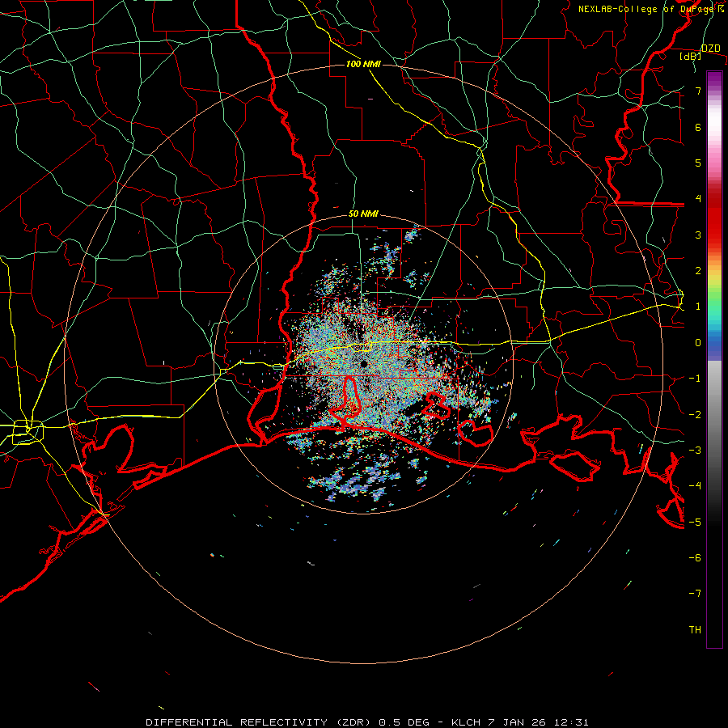Screen dimensions: 728x728
Task: Click the 100 NMI range ring label
Action: tap(363, 64)
